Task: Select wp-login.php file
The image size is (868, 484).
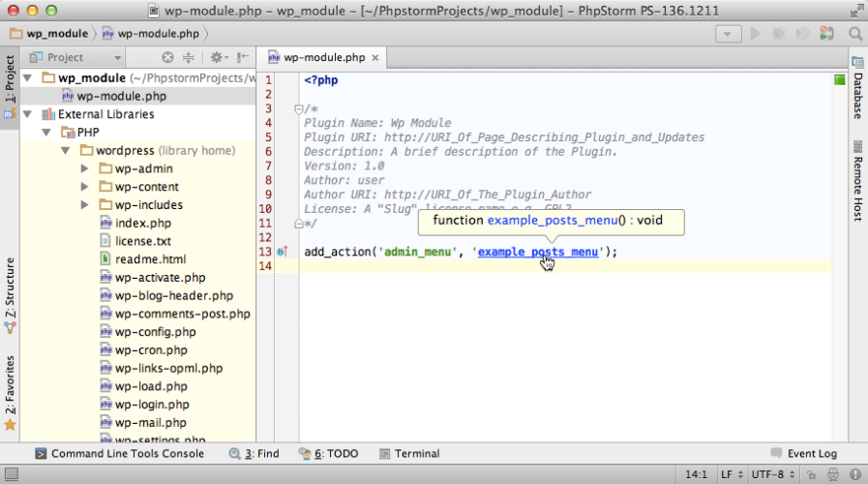Action: pyautogui.click(x=144, y=405)
